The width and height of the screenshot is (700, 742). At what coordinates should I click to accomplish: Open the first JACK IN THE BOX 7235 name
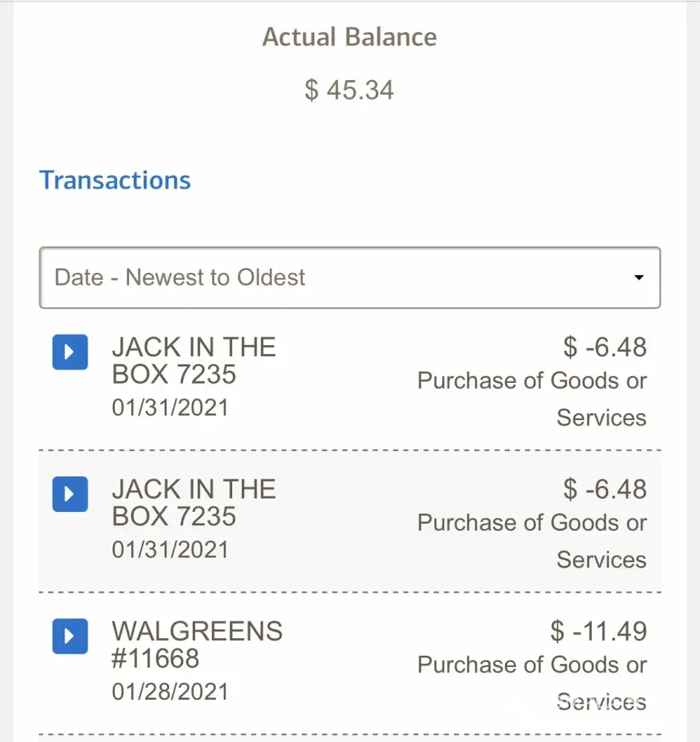pos(193,361)
